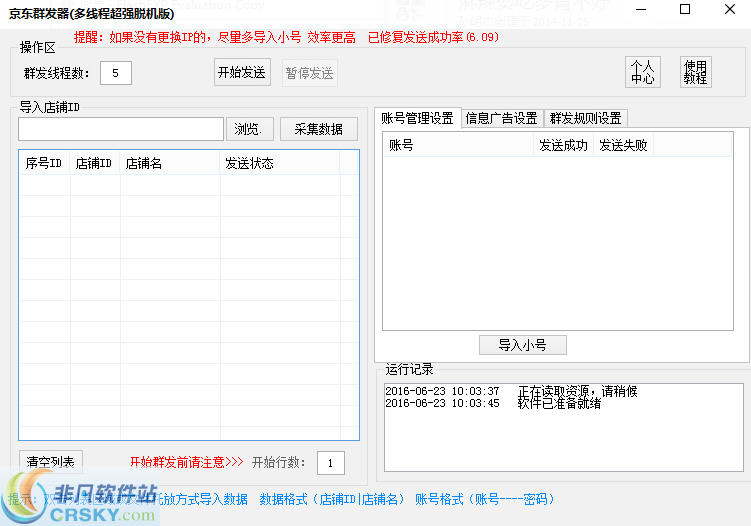Maximize the 京东群发器 window
The height and width of the screenshot is (526, 751).
pos(685,10)
